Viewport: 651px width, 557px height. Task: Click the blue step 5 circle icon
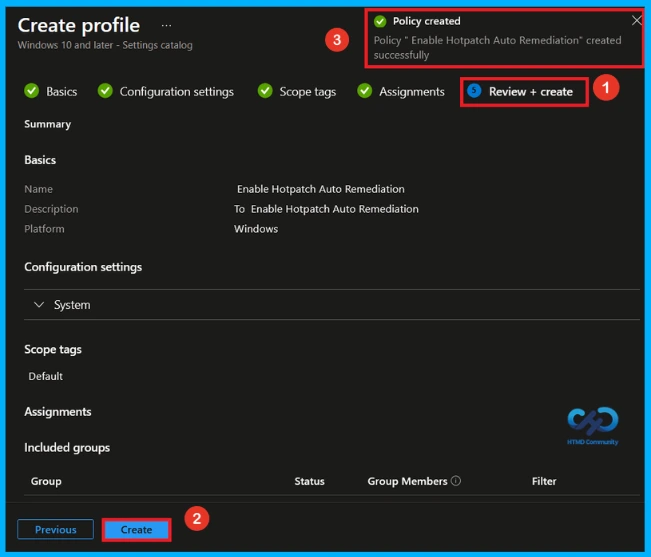click(x=474, y=90)
